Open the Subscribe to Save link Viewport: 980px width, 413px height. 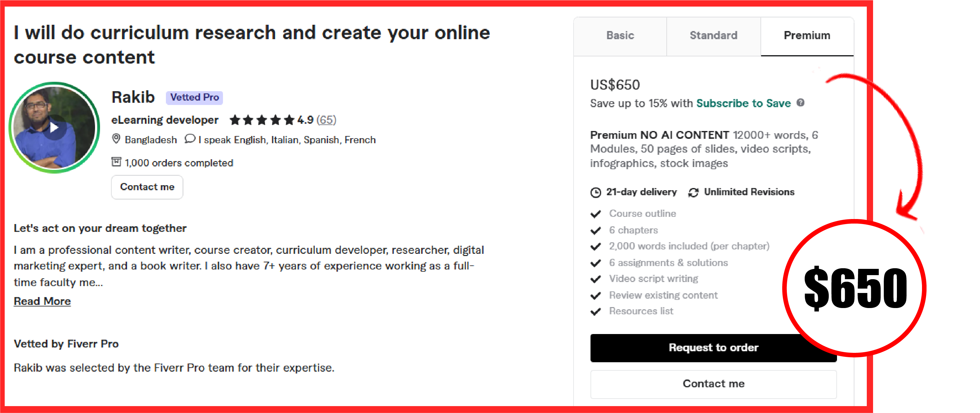coord(743,103)
